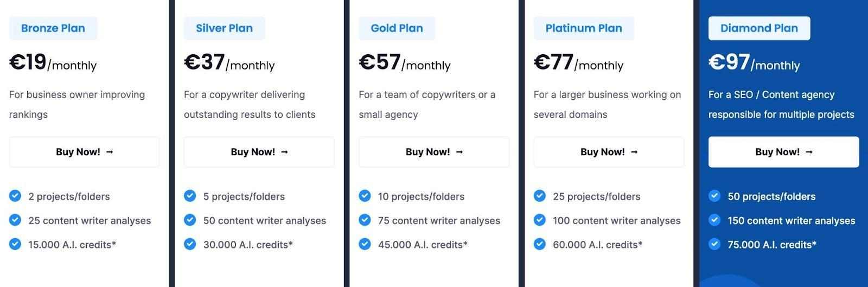The height and width of the screenshot is (287, 868).
Task: Buy the Diamond Plan now
Action: tap(783, 152)
